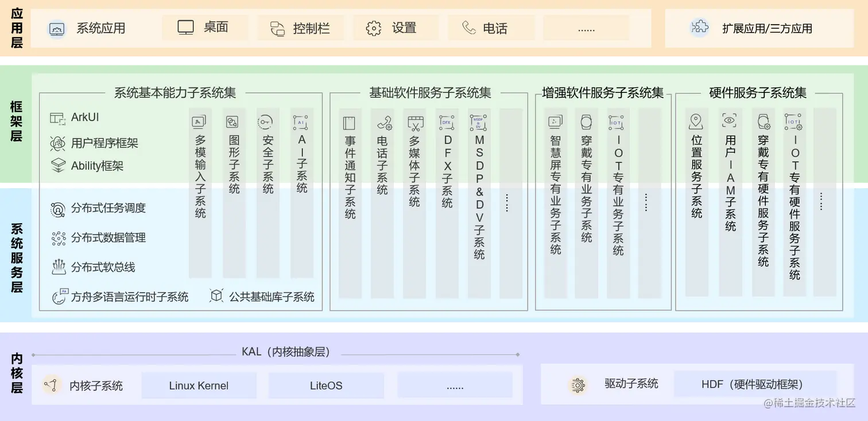Click the DFX子系统 icon

[x=447, y=123]
